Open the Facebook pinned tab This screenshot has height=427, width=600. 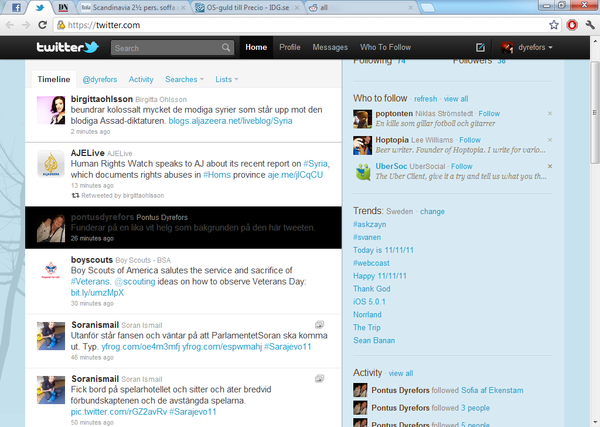click(16, 7)
